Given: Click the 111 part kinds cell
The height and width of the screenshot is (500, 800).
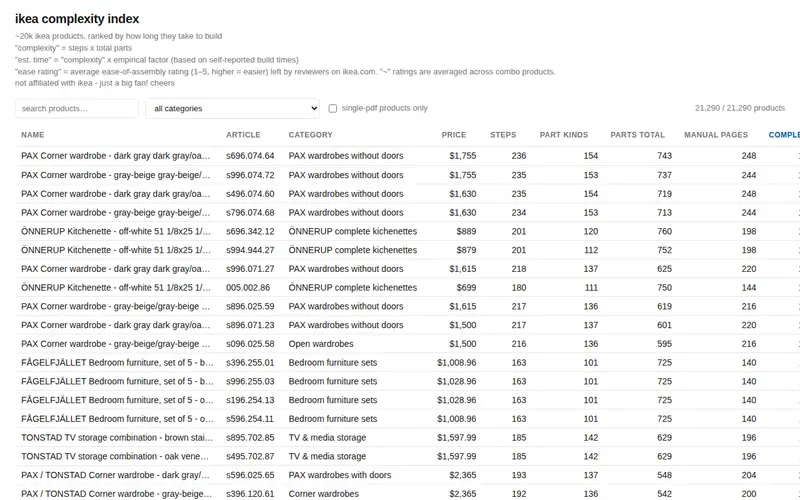Looking at the screenshot, I should tap(591, 287).
